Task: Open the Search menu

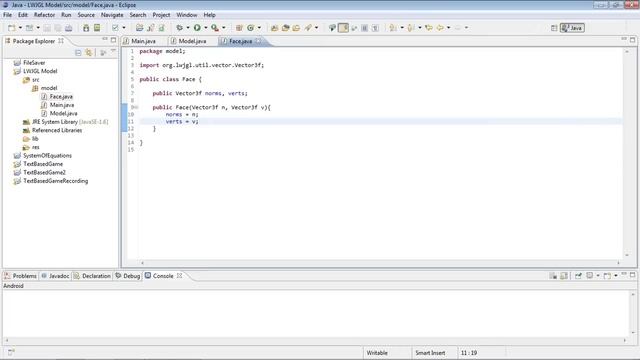Action: (x=138, y=15)
